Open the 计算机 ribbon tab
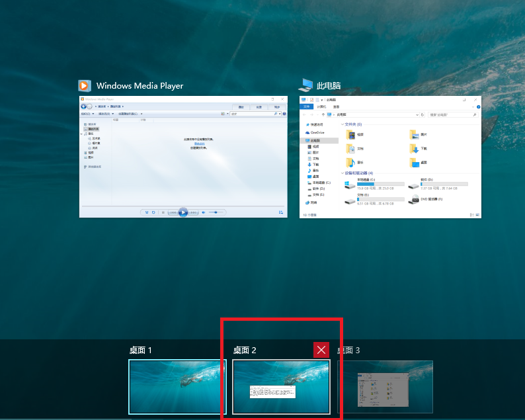The width and height of the screenshot is (525, 420). tap(321, 106)
